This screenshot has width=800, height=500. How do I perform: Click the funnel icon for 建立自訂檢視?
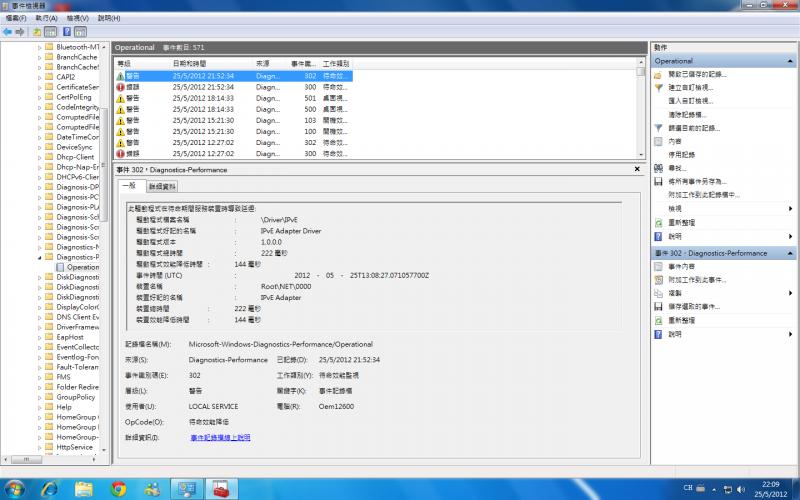click(658, 88)
